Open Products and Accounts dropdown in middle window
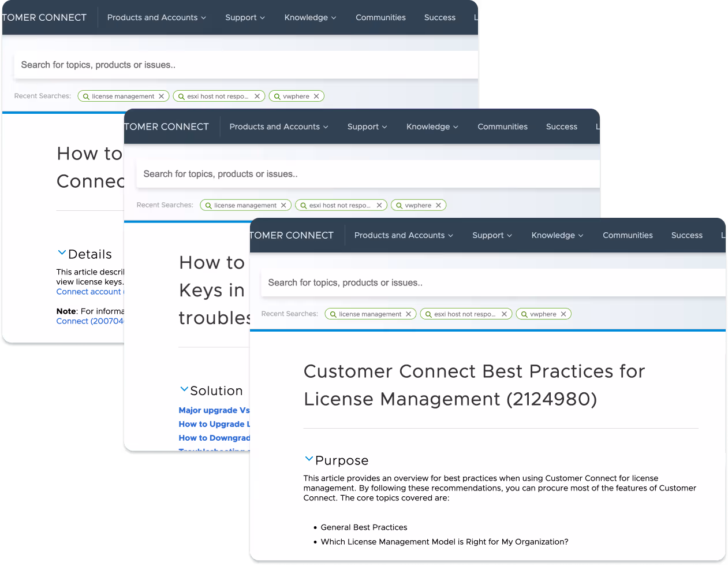The height and width of the screenshot is (565, 728). (279, 127)
